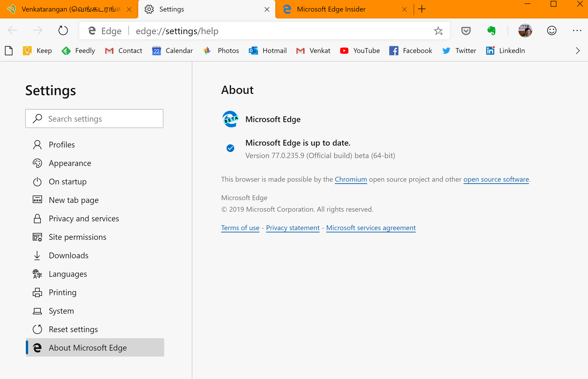
Task: Switch to the Microsoft Edge Insider tab
Action: point(331,9)
